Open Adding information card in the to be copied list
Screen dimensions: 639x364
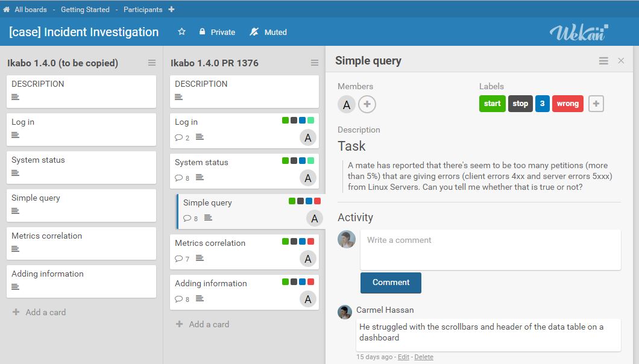[x=81, y=281]
